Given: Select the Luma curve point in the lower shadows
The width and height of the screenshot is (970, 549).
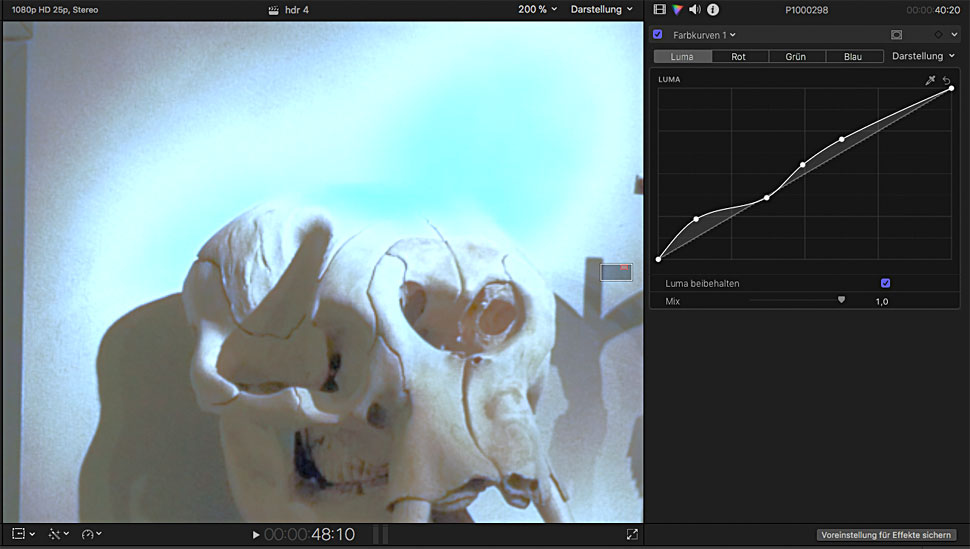Looking at the screenshot, I should tap(697, 219).
